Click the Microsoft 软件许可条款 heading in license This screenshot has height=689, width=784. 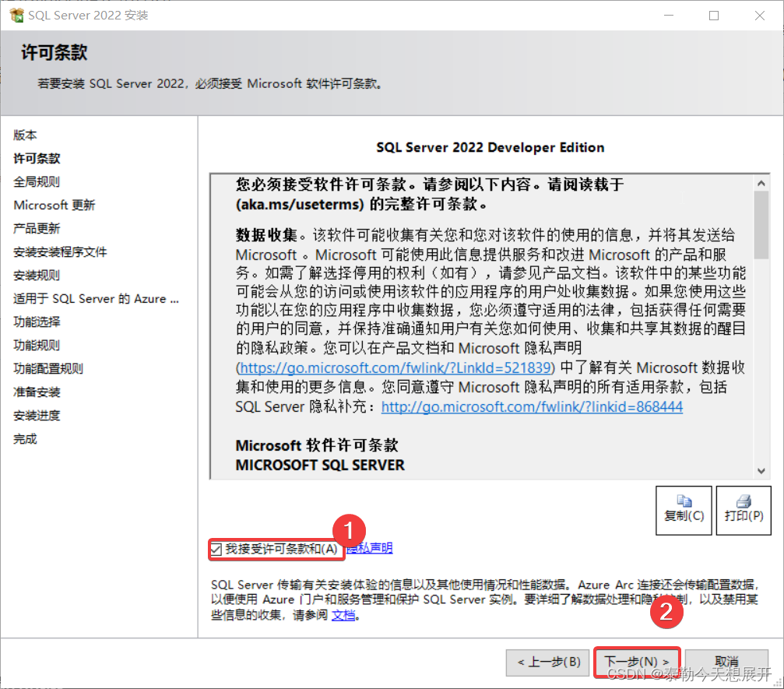click(x=317, y=445)
